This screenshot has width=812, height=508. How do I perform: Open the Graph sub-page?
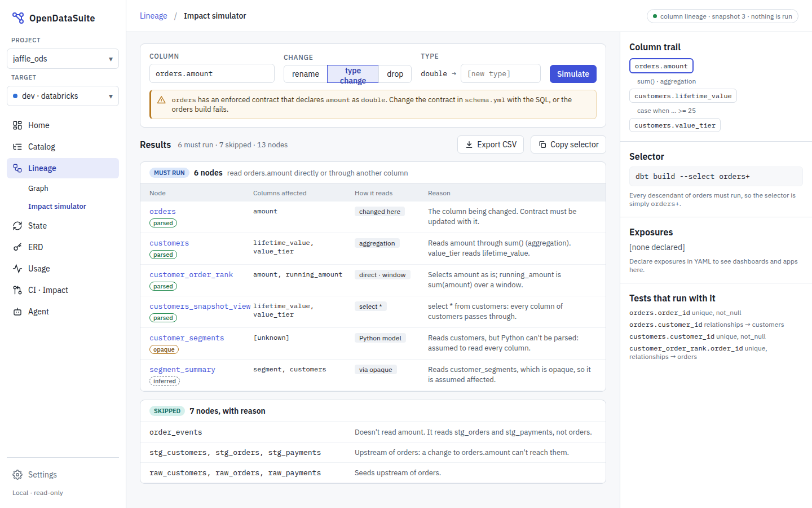(38, 189)
